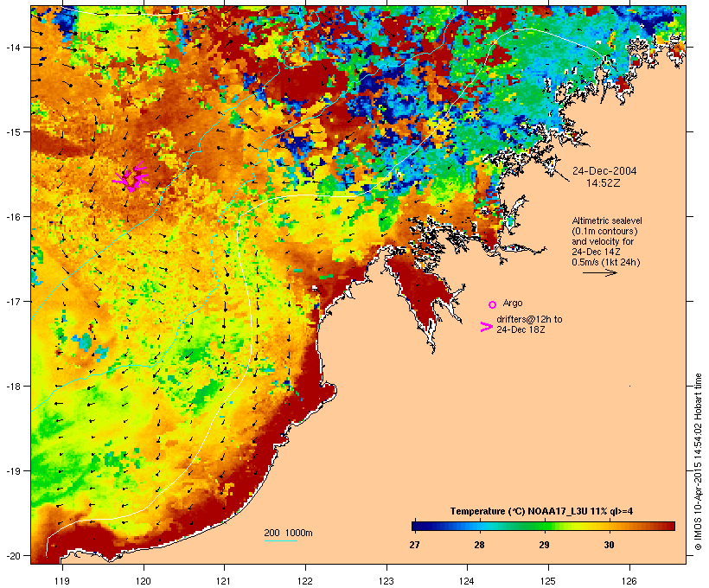
Task: Click the date label 24-Dec-2004
Action: (604, 171)
